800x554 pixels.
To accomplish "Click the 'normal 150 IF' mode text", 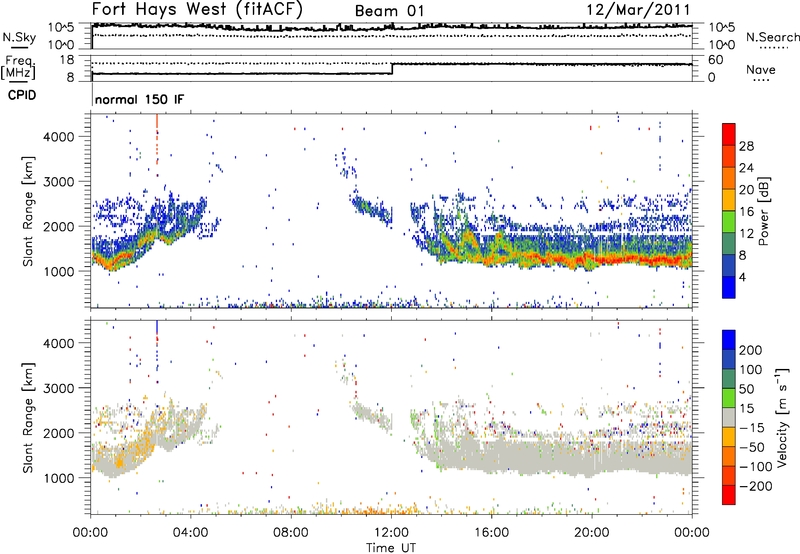I will click(x=139, y=99).
